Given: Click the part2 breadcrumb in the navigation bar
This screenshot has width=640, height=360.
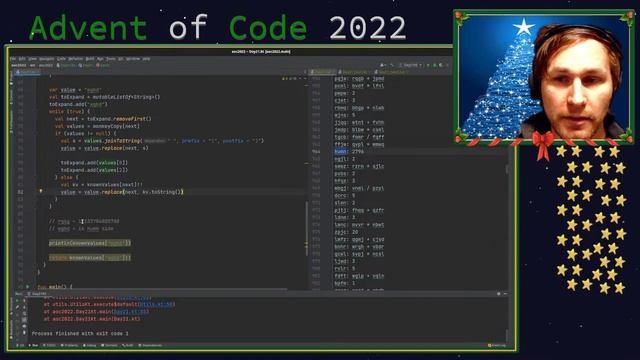Looking at the screenshot, I should point(103,65).
